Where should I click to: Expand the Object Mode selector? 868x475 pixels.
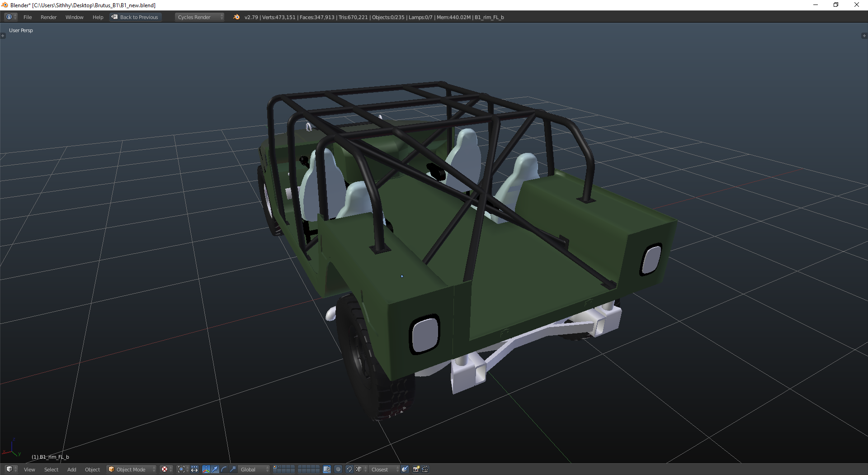point(132,470)
